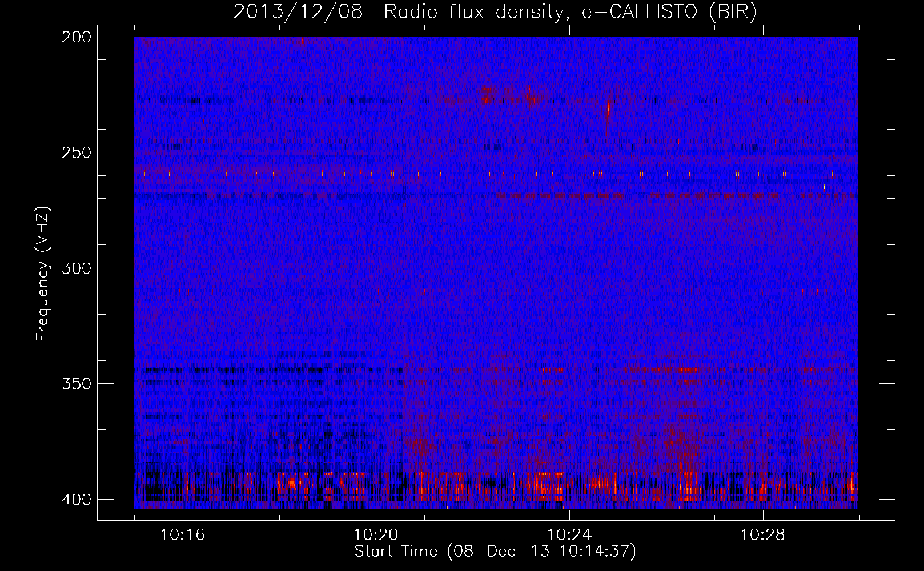Click the '300' frequency tick label
This screenshot has width=924, height=571.
pos(76,268)
